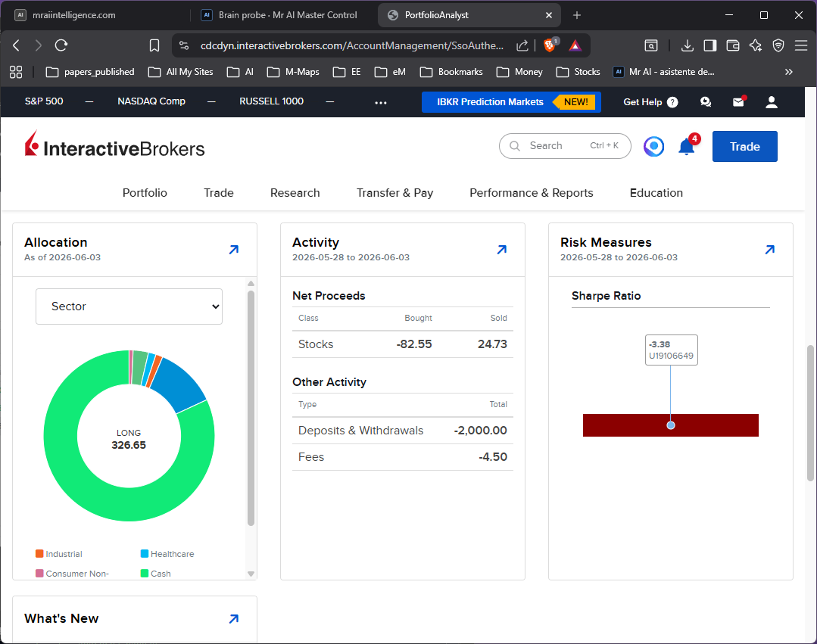Viewport: 817px width, 644px height.
Task: Go forward in browser history
Action: (x=38, y=45)
